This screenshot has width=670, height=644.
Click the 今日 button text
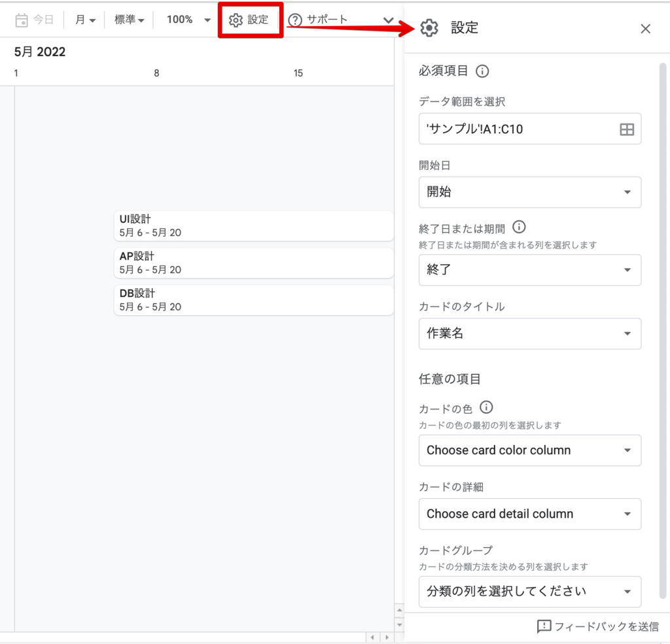43,20
